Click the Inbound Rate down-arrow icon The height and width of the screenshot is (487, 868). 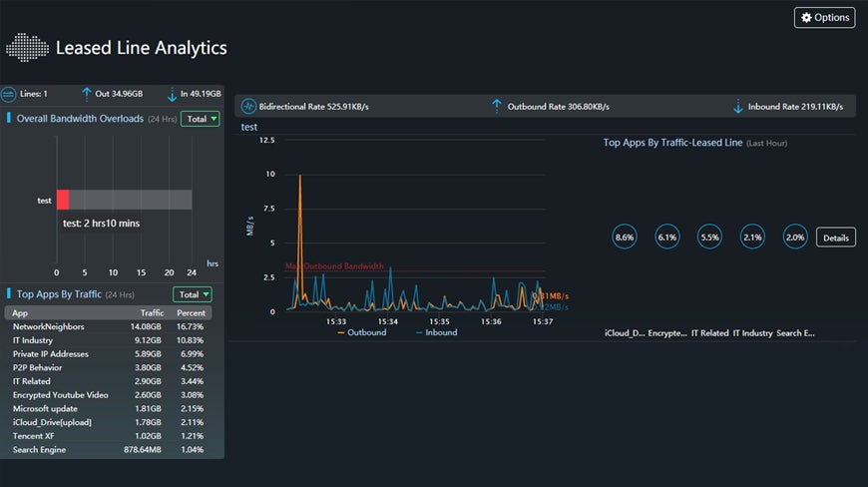click(738, 106)
